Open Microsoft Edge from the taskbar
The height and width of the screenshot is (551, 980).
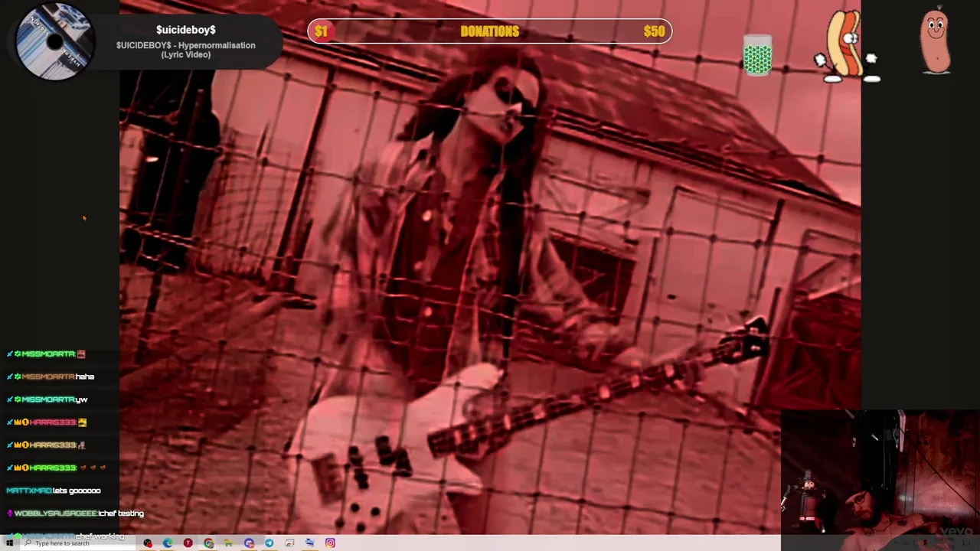pyautogui.click(x=168, y=543)
